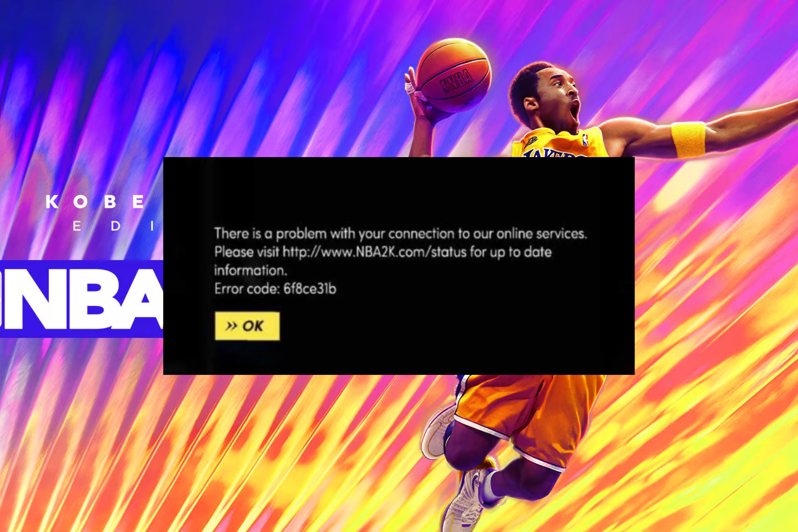Click the white NBA logo on blue banner
The height and width of the screenshot is (532, 798).
point(81,299)
